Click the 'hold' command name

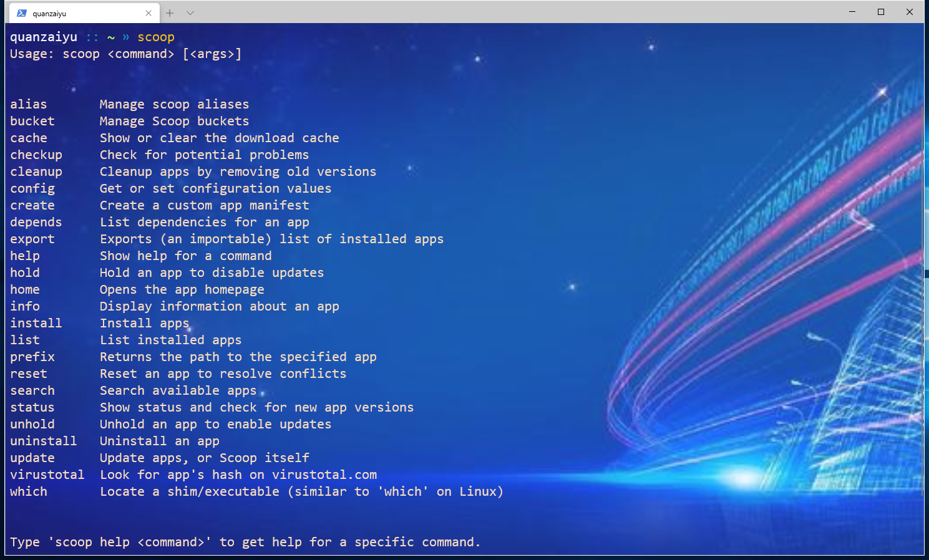pos(25,273)
